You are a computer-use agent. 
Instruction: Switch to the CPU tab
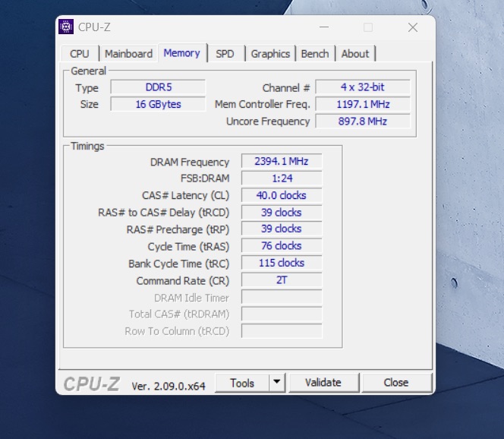(x=80, y=54)
